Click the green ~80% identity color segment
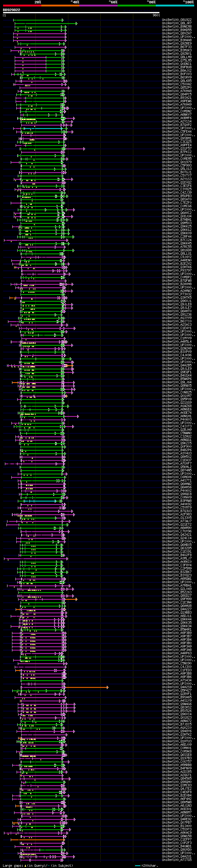 [137, 6]
